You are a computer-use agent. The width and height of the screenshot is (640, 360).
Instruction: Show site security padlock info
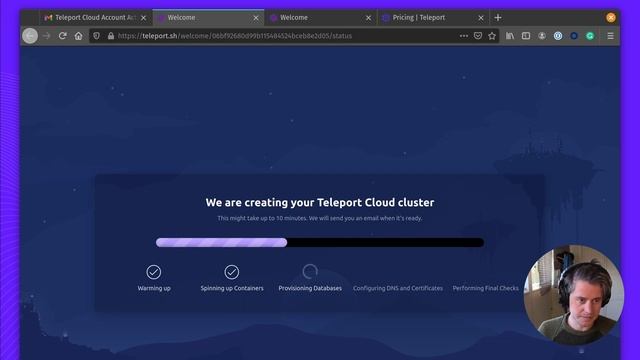click(111, 36)
